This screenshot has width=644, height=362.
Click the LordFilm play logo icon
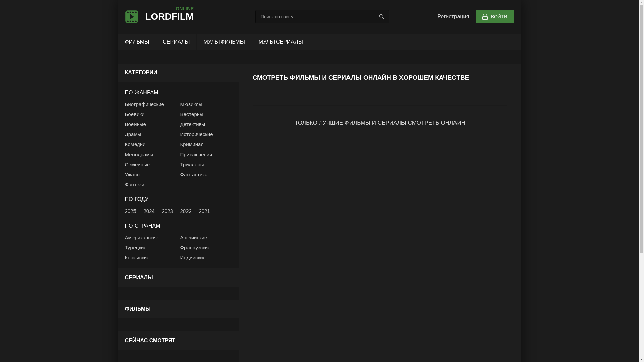pyautogui.click(x=131, y=17)
